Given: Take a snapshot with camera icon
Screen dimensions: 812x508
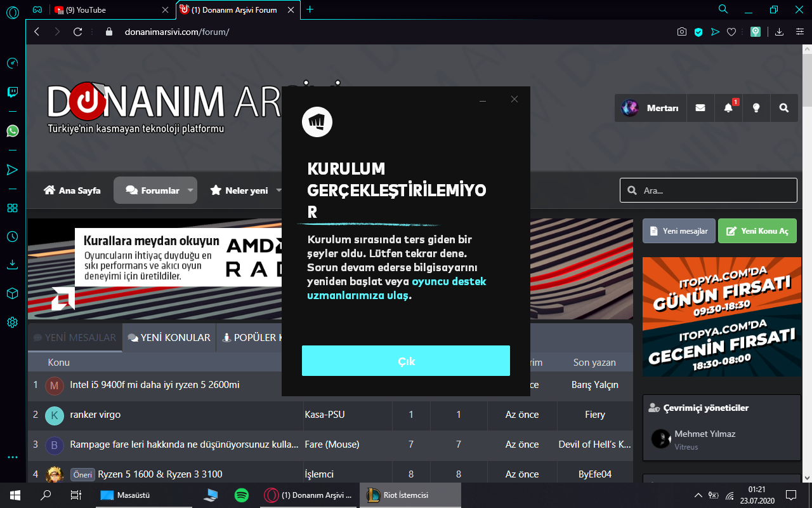Looking at the screenshot, I should coord(681,32).
